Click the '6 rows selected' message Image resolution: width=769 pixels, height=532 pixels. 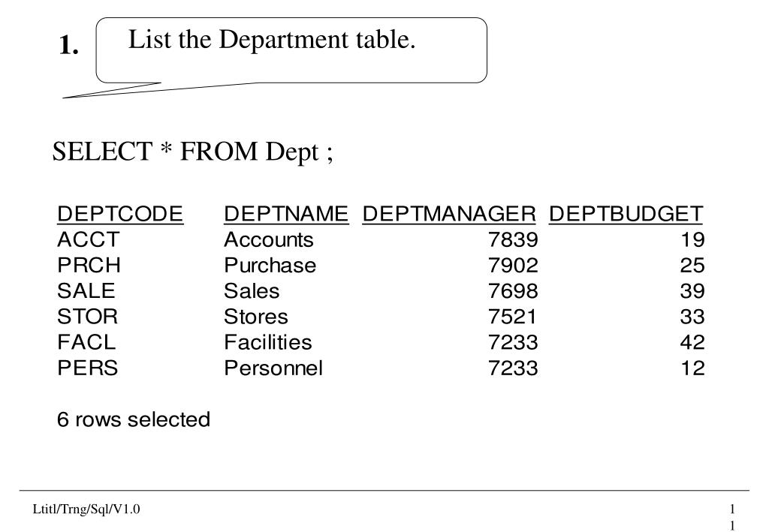coord(134,419)
